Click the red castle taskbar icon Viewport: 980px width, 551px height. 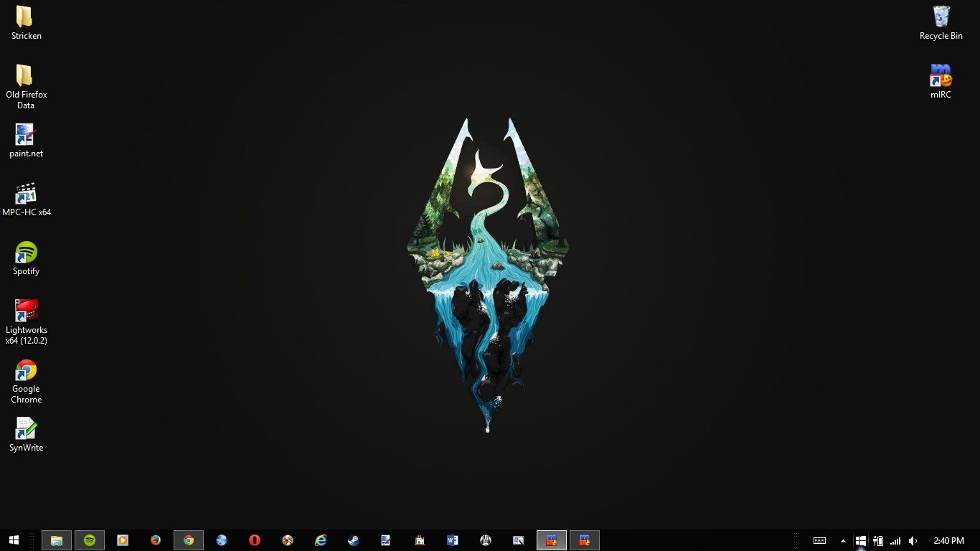pos(420,540)
